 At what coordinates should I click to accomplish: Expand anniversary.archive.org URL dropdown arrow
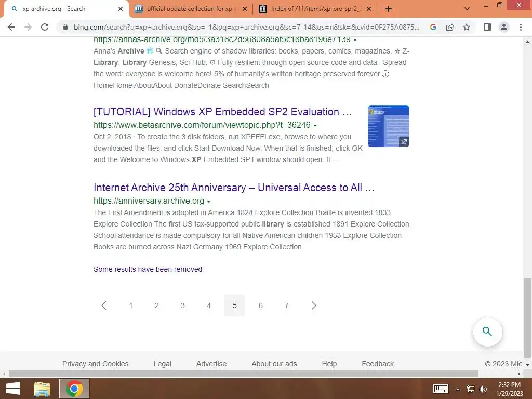point(208,201)
